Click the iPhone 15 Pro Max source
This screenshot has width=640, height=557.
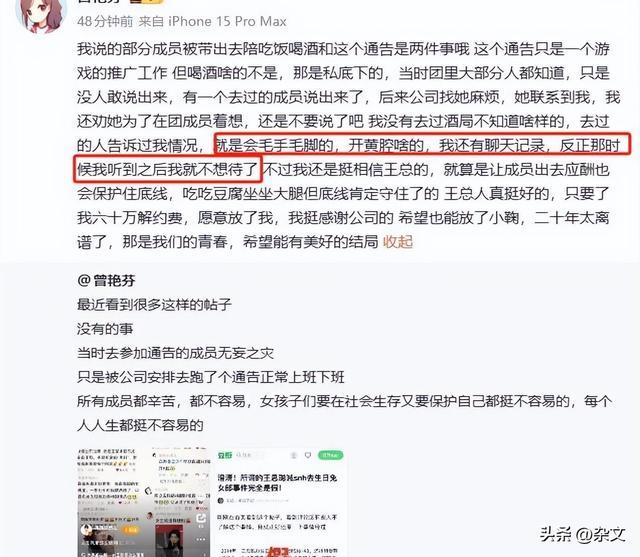point(227,21)
